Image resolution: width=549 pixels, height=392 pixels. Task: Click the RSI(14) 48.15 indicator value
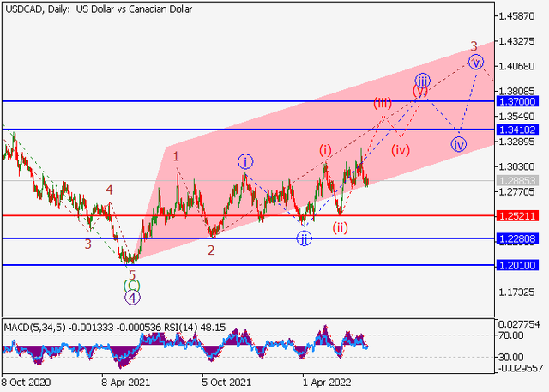point(195,328)
